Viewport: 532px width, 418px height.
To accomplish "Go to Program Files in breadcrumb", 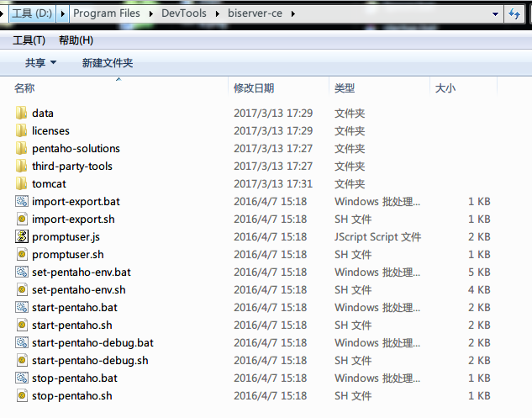I will tap(107, 13).
